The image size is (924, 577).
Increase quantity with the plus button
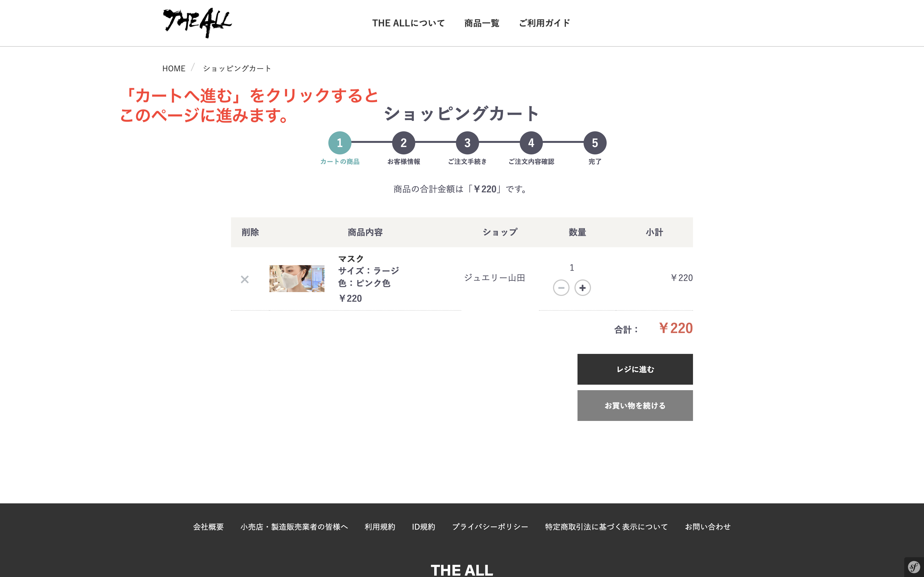[582, 288]
